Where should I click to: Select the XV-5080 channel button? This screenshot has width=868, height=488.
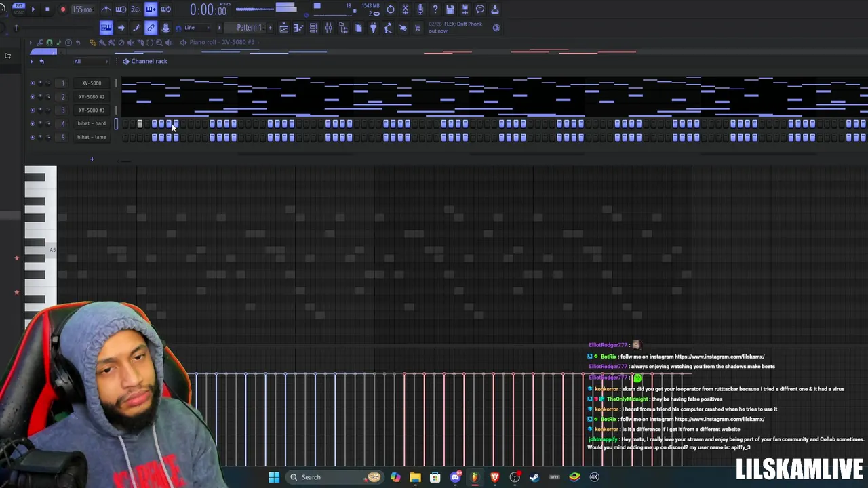point(92,83)
